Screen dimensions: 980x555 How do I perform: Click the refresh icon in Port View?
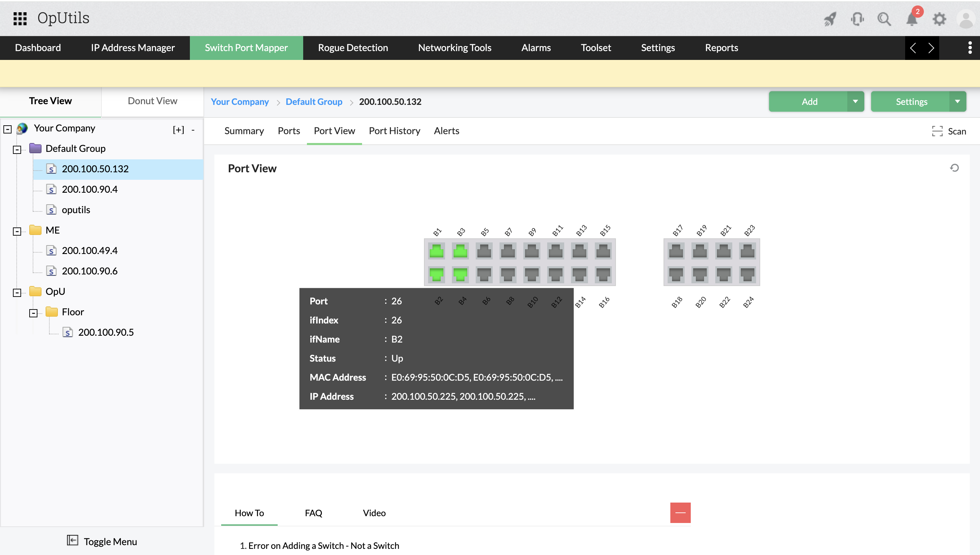[x=954, y=168]
